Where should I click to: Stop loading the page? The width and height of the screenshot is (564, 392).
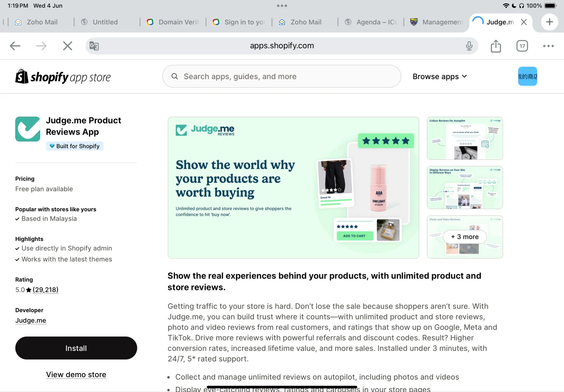[68, 46]
